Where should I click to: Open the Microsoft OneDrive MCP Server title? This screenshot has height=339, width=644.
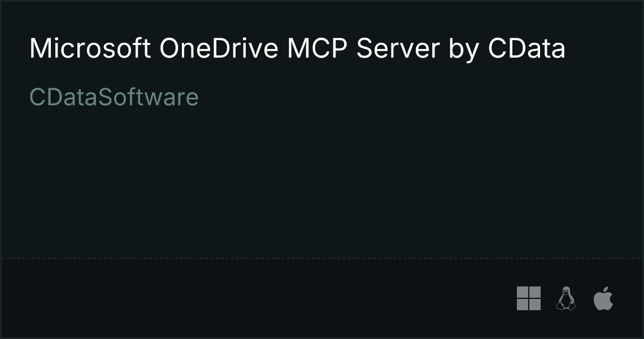pos(297,49)
